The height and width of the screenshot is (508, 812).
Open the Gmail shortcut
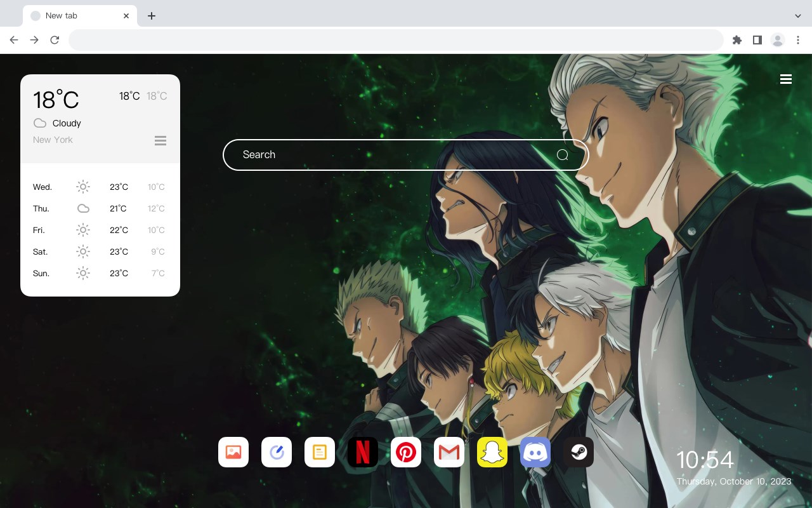pos(449,452)
